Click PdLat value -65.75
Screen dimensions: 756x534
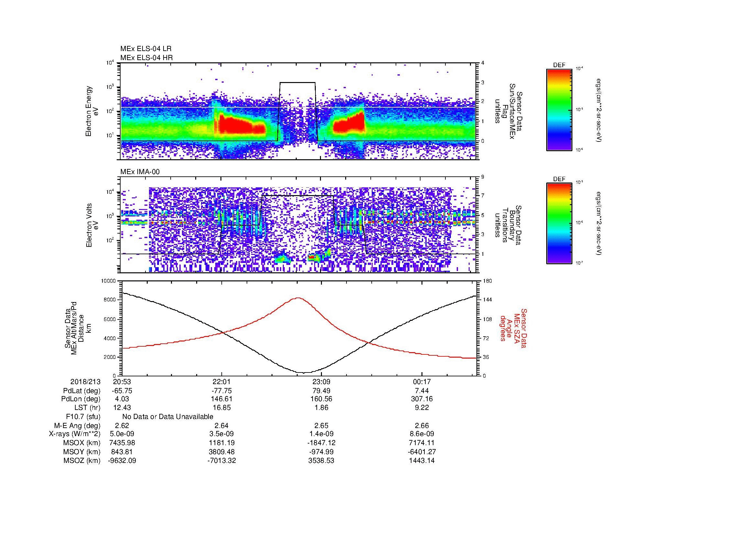coord(122,391)
